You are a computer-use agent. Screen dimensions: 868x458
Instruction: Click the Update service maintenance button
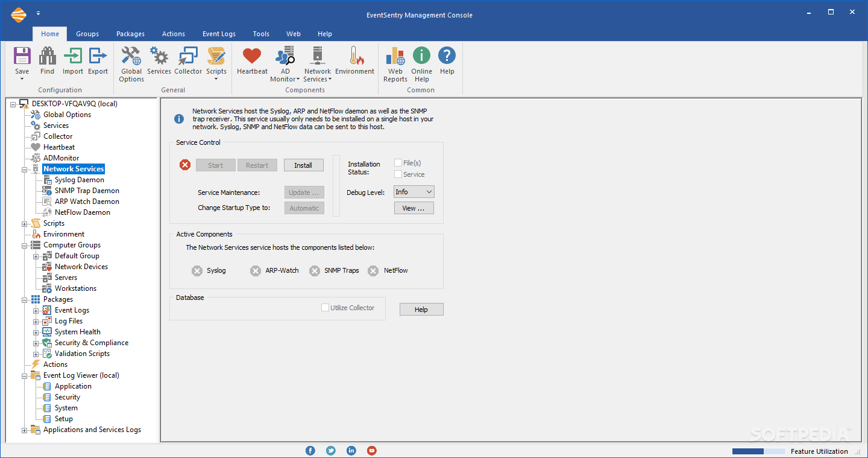304,192
